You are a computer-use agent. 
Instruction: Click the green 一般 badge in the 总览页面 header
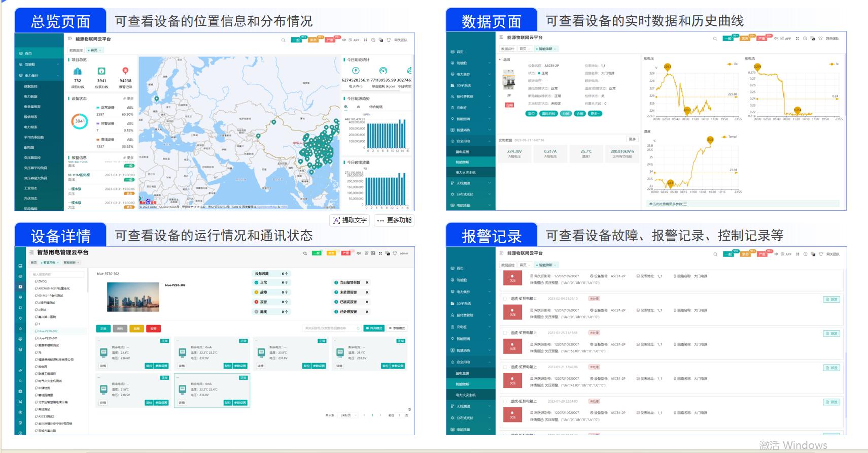[x=297, y=40]
